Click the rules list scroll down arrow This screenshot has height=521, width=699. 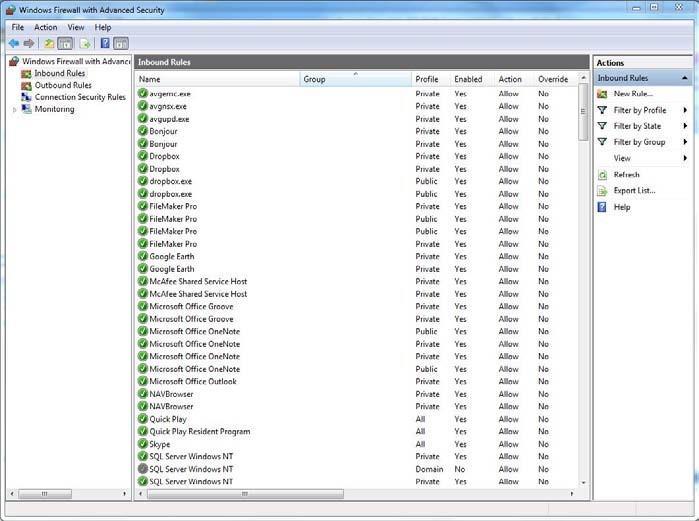pyautogui.click(x=583, y=483)
